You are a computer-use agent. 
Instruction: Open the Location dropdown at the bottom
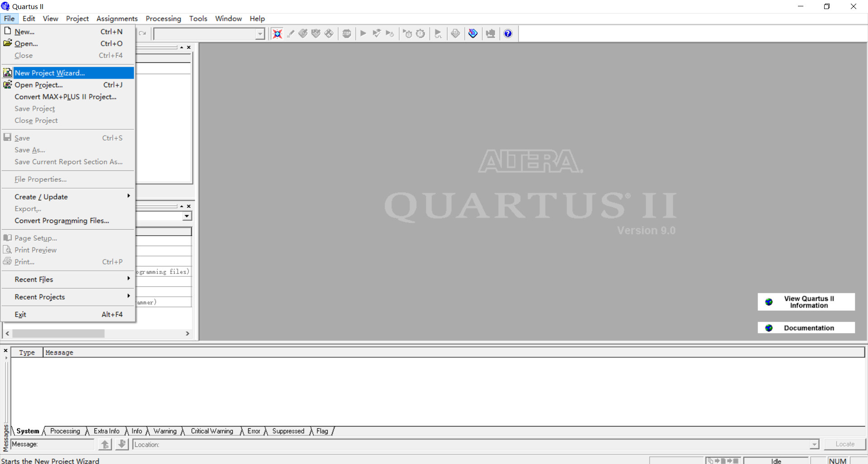814,444
